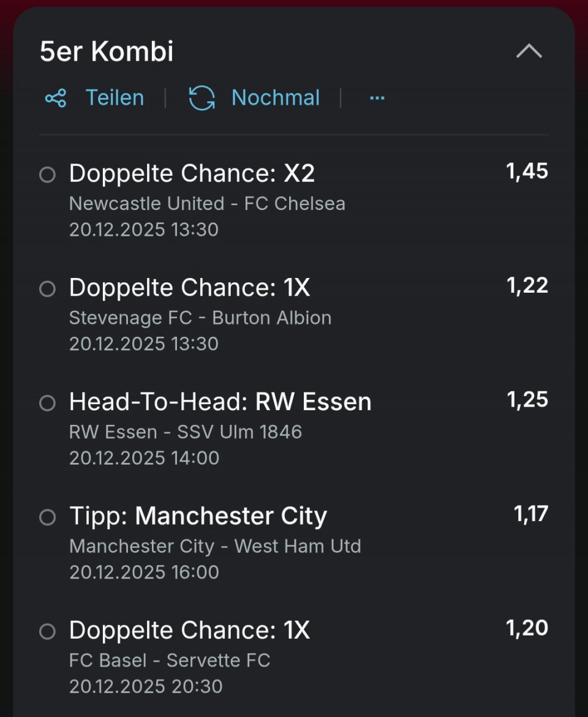Image resolution: width=588 pixels, height=717 pixels.
Task: Click the Teilen share link
Action: click(x=115, y=98)
